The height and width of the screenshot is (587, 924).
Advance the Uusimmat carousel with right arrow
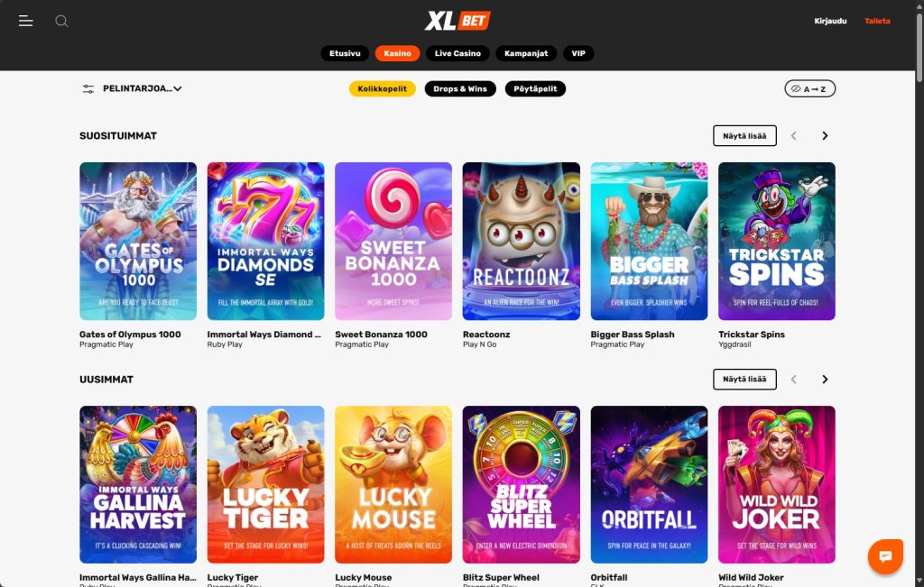pos(825,380)
